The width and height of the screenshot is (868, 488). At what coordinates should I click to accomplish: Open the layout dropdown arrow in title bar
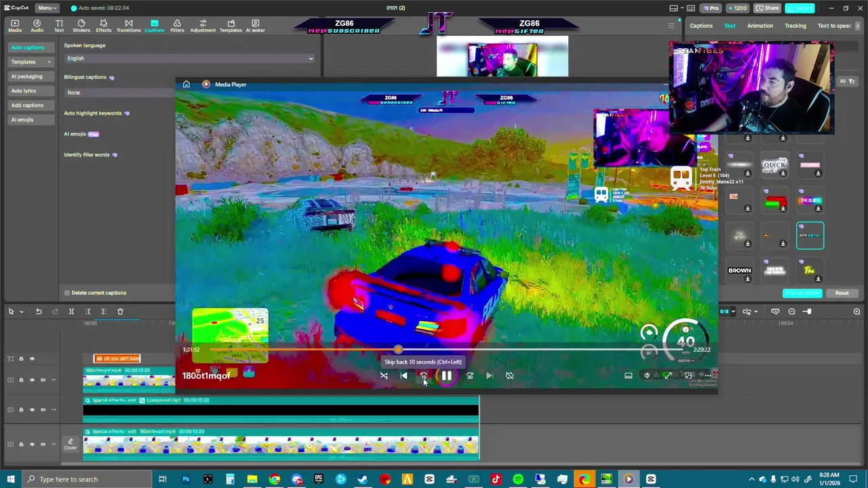click(681, 8)
